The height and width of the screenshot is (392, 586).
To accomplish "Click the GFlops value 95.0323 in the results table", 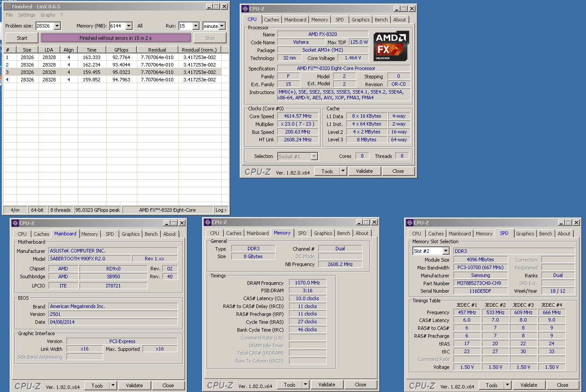I will point(121,72).
